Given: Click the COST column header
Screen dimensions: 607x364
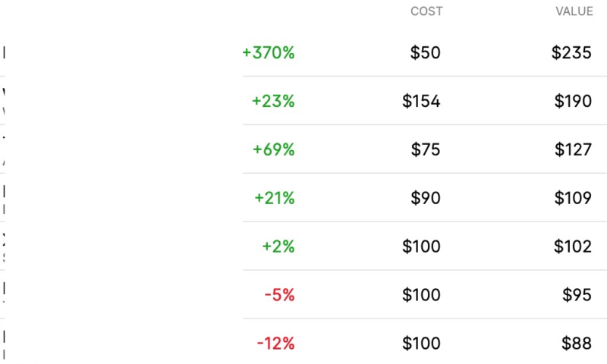Looking at the screenshot, I should (426, 11).
